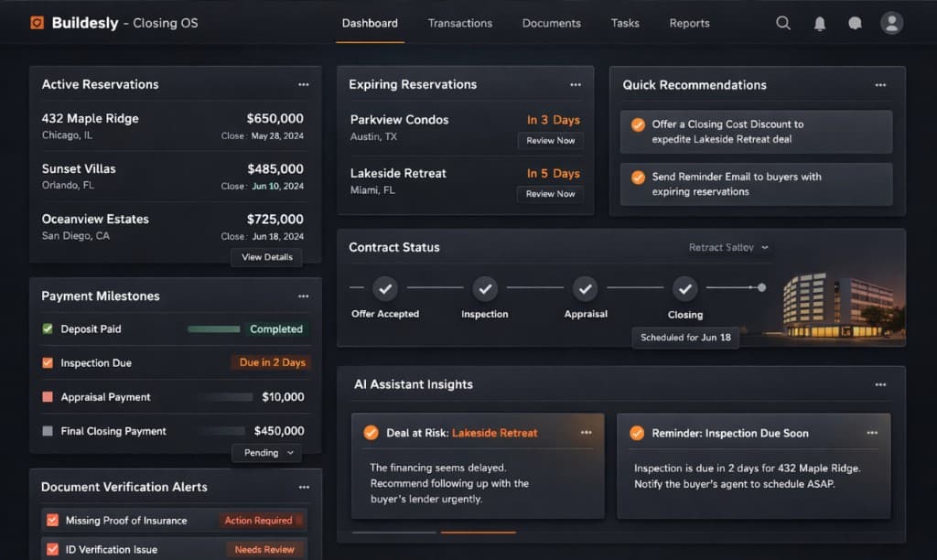Click Review Now for Parkview Condos

click(x=550, y=140)
